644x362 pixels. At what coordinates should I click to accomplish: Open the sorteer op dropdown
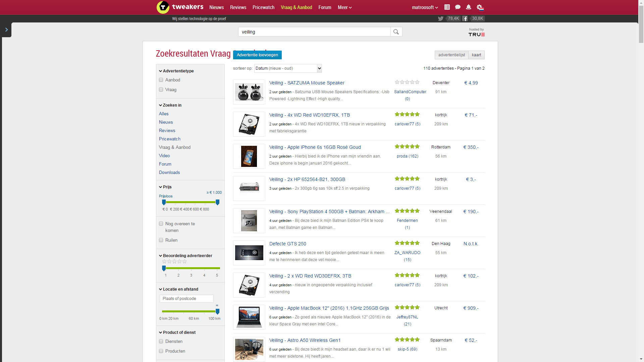pos(288,68)
